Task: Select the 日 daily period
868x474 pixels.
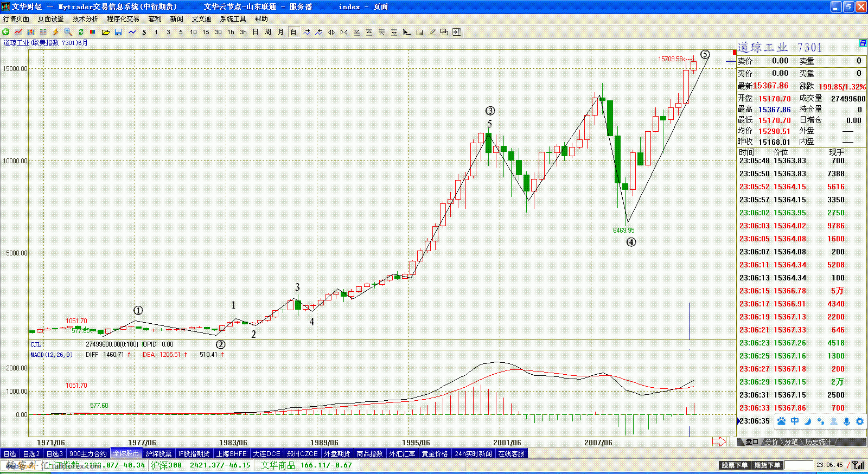Action: tap(256, 32)
